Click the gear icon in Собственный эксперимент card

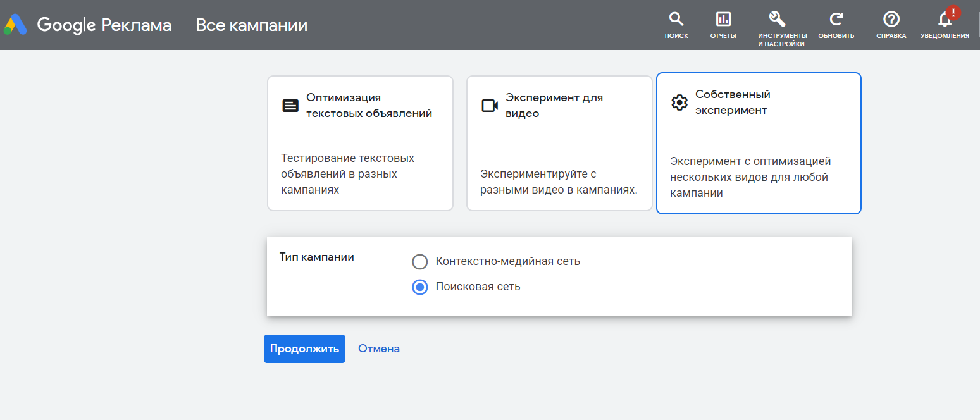coord(679,102)
